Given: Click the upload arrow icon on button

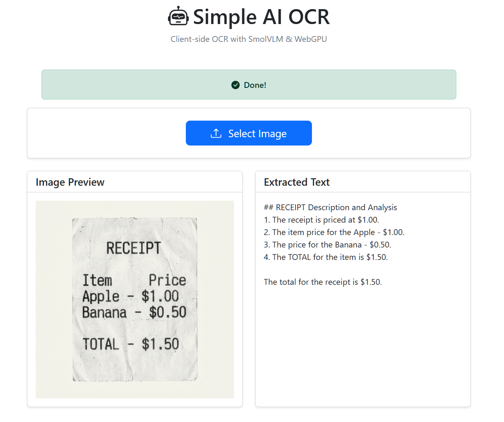Looking at the screenshot, I should tap(216, 133).
